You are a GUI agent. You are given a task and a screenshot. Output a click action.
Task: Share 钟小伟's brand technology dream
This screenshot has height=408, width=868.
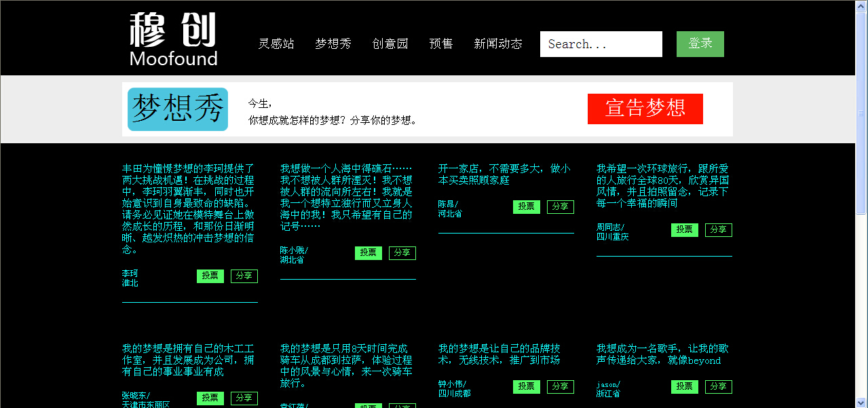pos(561,387)
